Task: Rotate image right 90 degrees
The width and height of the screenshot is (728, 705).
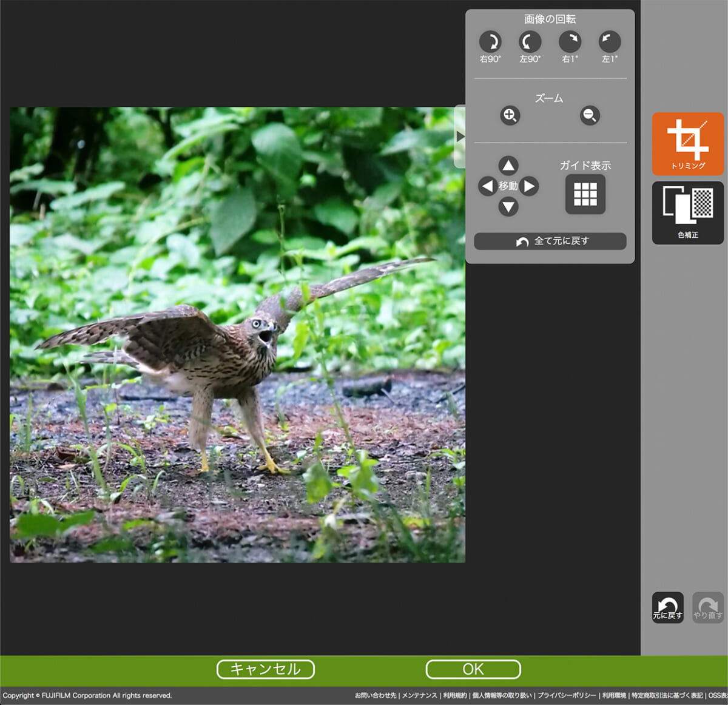Action: coord(490,42)
